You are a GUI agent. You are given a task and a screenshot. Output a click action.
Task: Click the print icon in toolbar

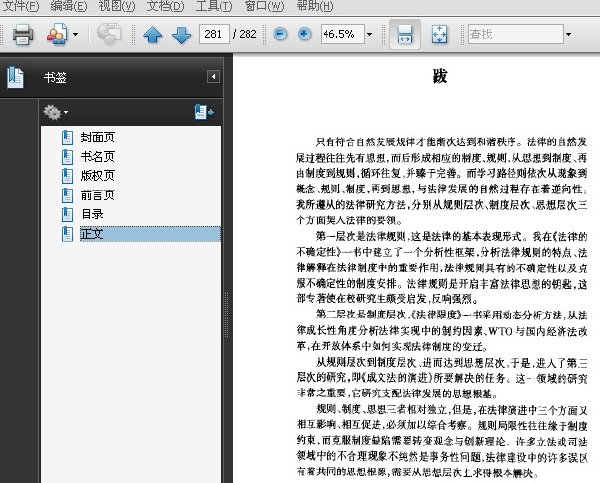pos(23,34)
